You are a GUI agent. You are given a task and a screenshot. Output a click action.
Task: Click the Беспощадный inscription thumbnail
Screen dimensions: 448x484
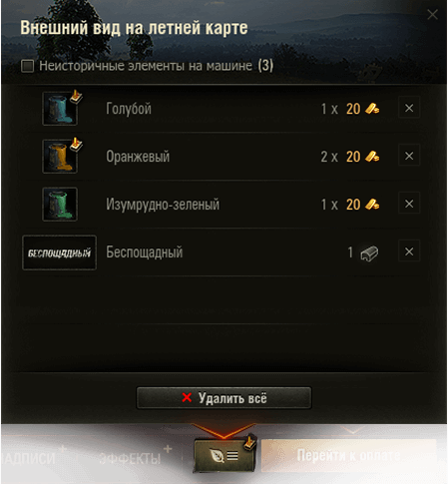pos(59,252)
